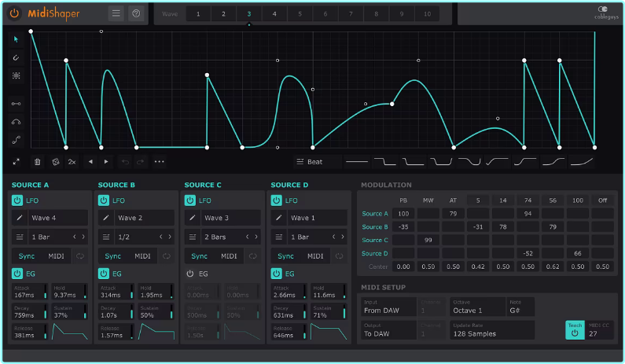Adjust Source D Release 646ms slider
Image resolution: width=625 pixels, height=364 pixels.
tap(289, 332)
